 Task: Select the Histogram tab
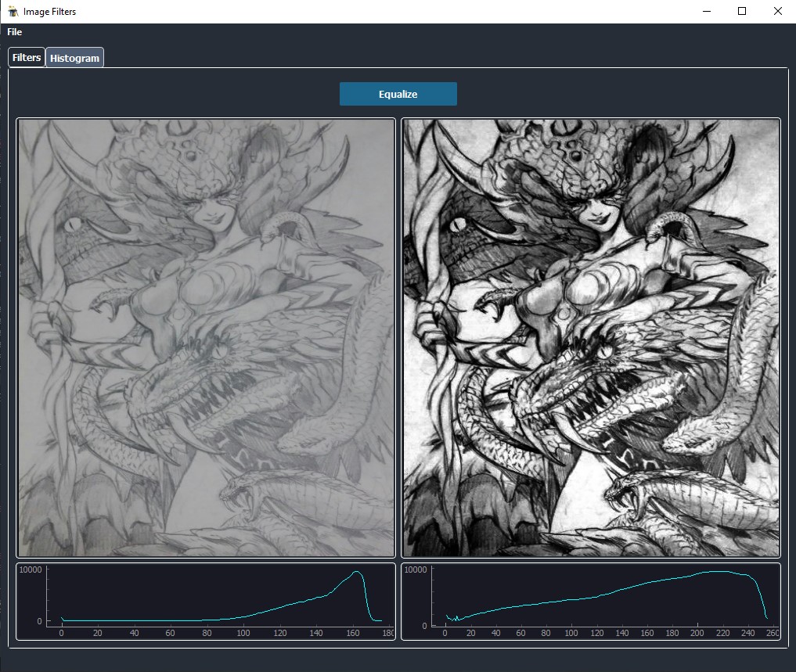pyautogui.click(x=74, y=58)
